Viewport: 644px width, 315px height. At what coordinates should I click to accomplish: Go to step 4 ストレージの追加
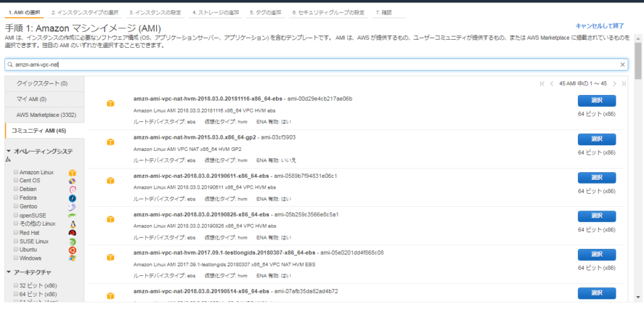tap(216, 13)
